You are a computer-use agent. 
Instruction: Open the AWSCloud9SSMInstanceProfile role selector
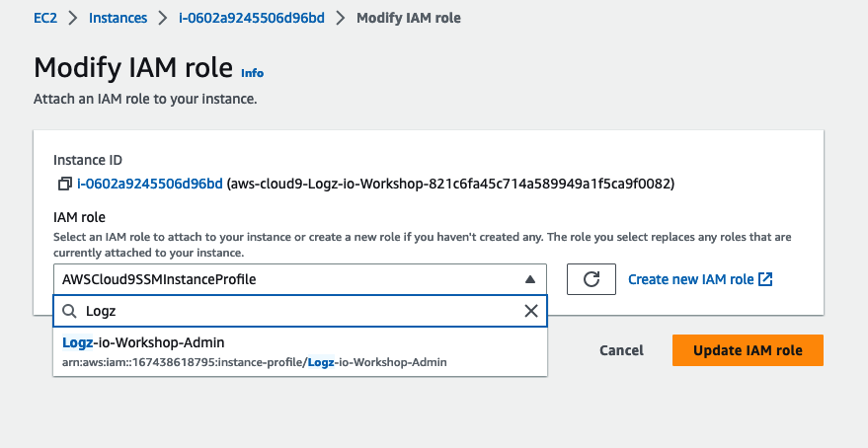300,279
